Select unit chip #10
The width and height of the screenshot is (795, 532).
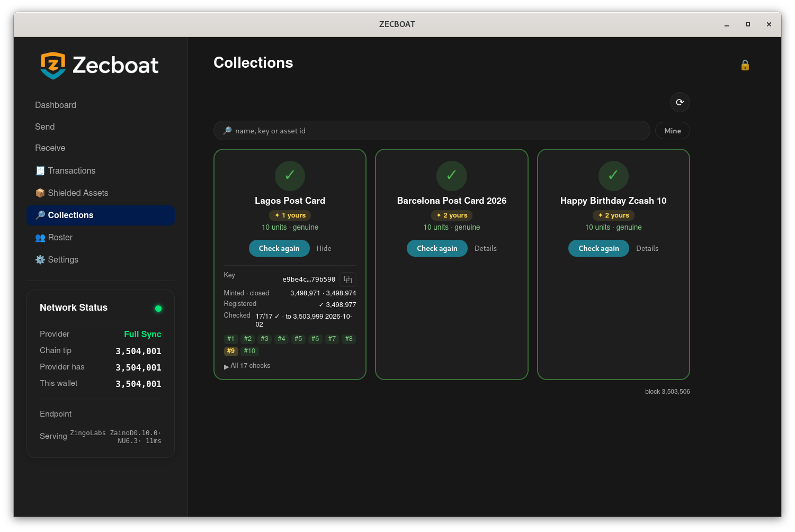[249, 351]
